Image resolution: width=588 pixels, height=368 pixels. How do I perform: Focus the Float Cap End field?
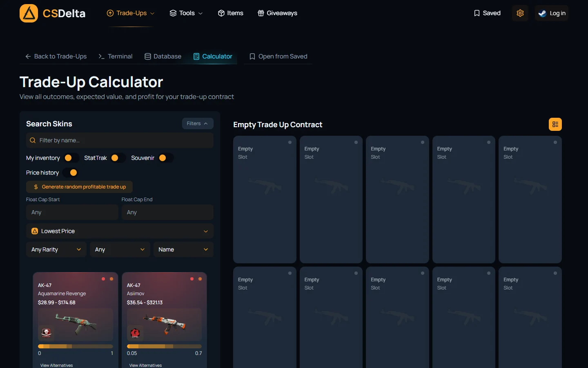(167, 212)
